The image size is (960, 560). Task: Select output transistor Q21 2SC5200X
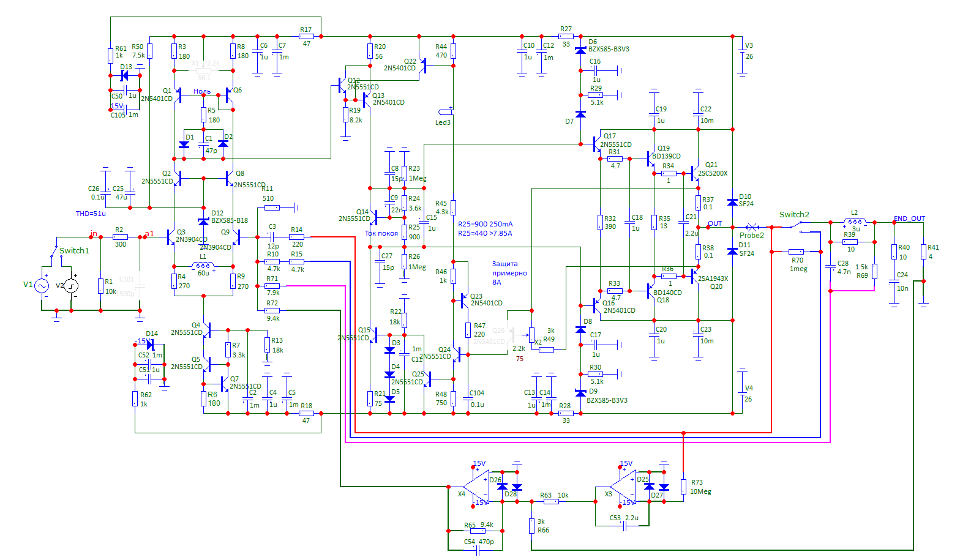coord(696,173)
